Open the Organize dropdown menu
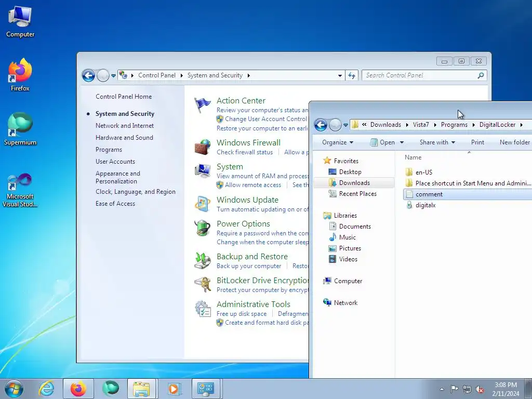Image resolution: width=532 pixels, height=399 pixels. pos(338,142)
